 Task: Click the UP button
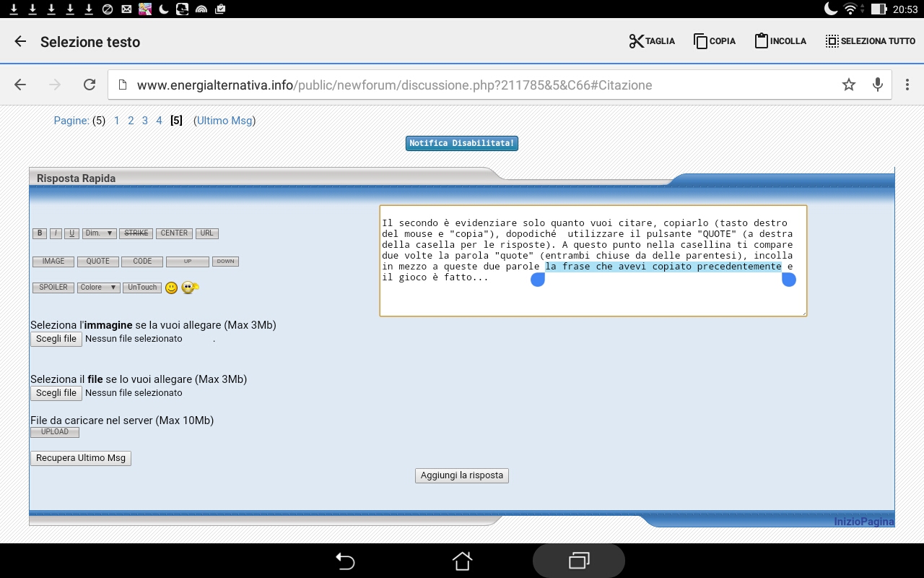(x=188, y=262)
